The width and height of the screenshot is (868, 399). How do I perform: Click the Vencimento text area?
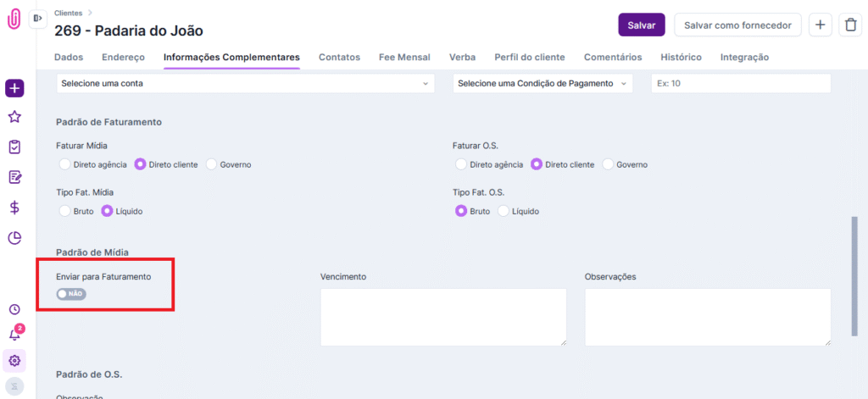click(x=443, y=317)
